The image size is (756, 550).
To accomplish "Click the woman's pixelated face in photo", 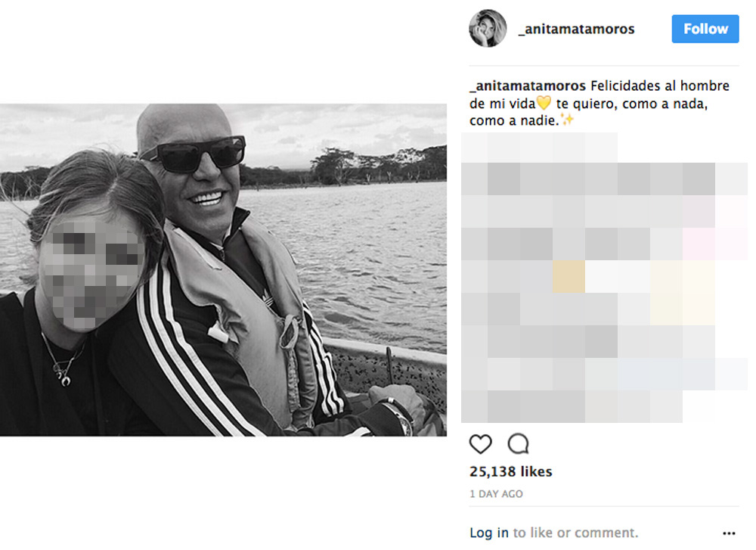I will click(91, 272).
